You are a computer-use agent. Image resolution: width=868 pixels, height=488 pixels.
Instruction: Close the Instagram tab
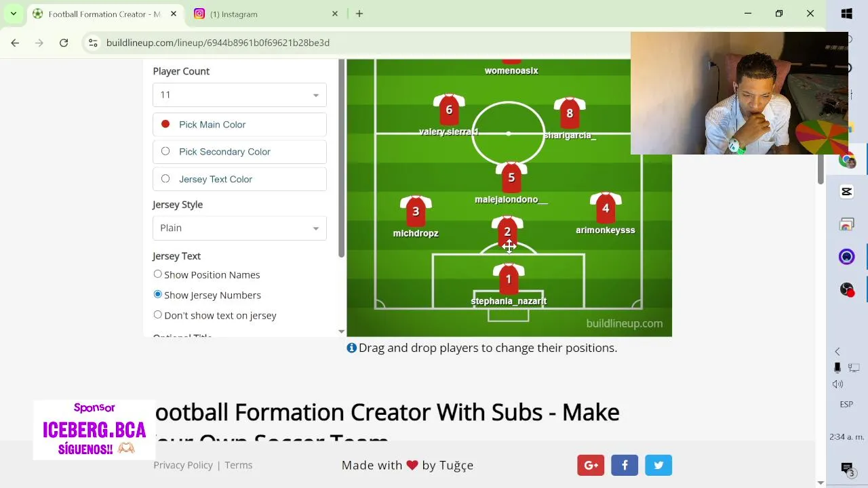(x=335, y=14)
